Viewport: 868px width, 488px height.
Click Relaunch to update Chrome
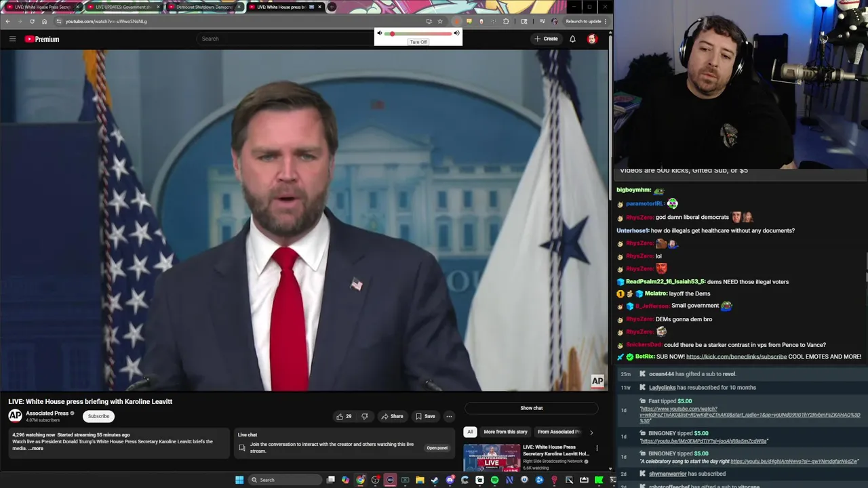coord(583,21)
